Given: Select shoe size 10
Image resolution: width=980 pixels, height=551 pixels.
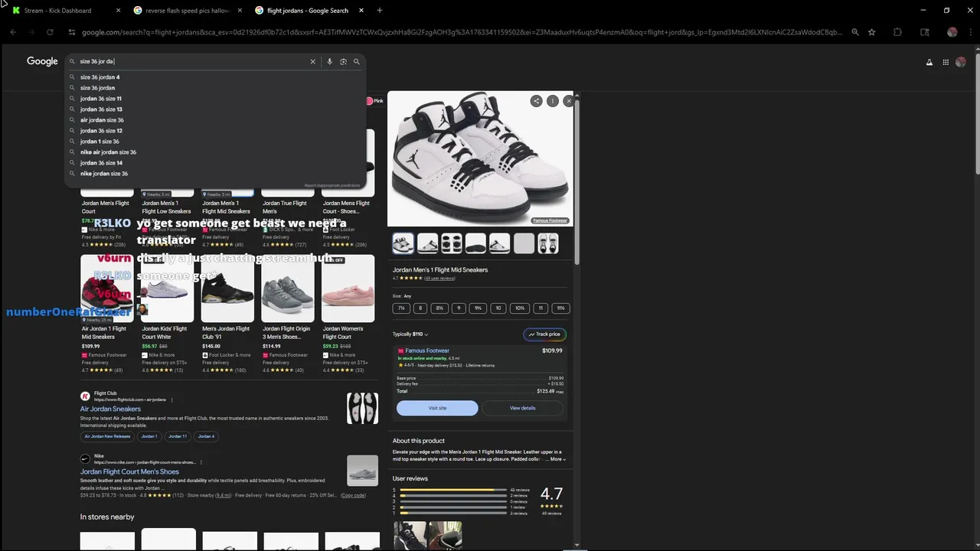Looking at the screenshot, I should (498, 308).
